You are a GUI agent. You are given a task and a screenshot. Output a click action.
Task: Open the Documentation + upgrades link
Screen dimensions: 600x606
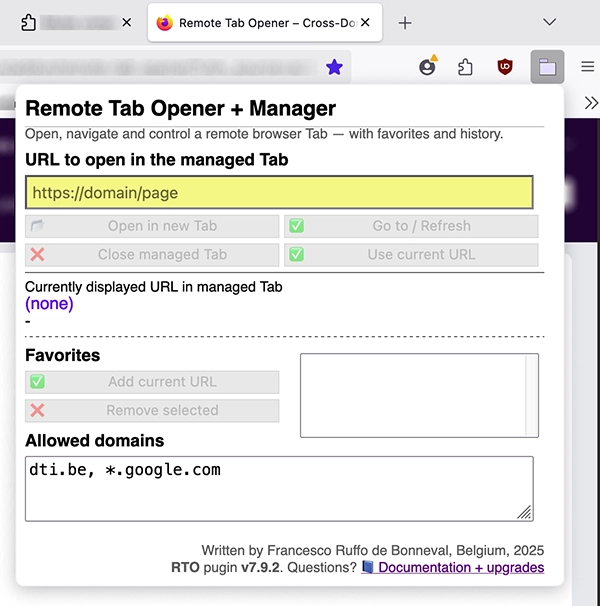[x=453, y=567]
